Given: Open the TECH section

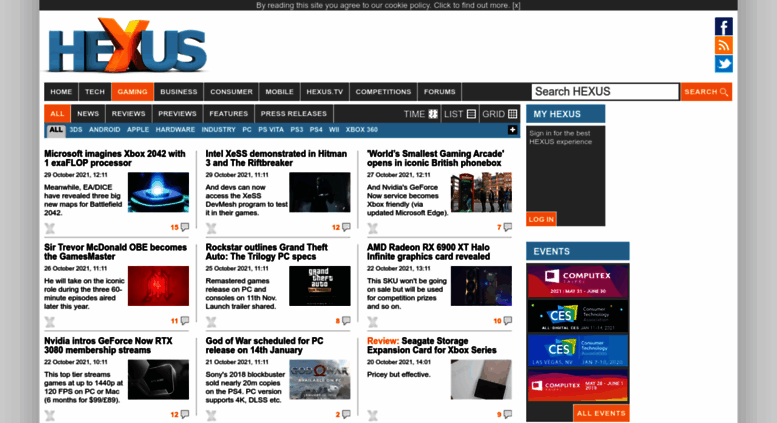Looking at the screenshot, I should tap(95, 92).
